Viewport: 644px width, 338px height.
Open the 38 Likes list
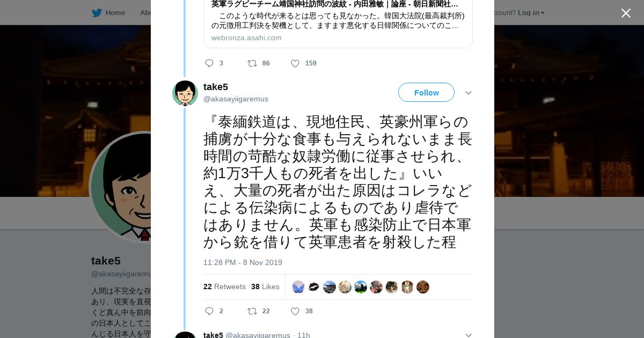[x=265, y=286]
